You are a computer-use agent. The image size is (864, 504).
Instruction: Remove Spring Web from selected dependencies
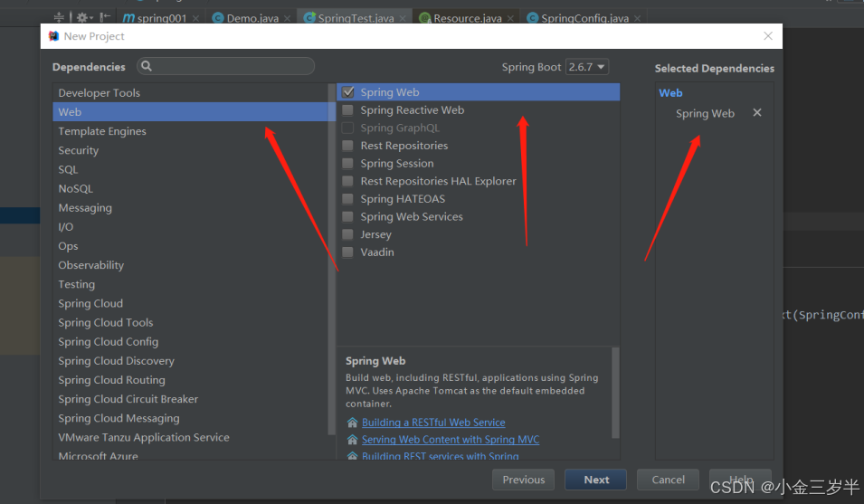(757, 112)
